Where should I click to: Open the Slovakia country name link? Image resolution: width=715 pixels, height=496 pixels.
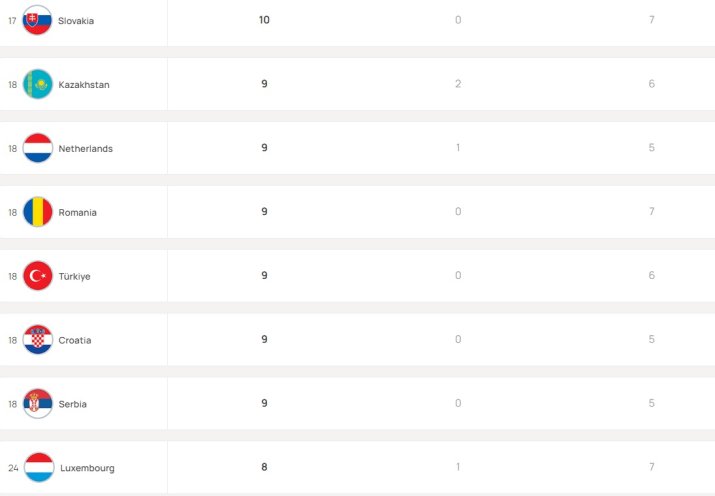click(x=76, y=21)
